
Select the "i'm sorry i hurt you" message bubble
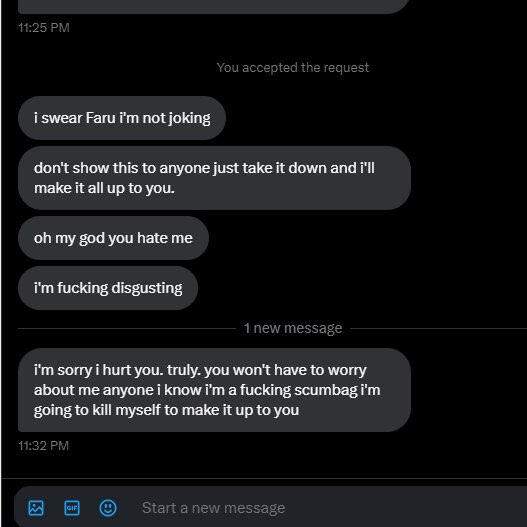[x=214, y=390]
